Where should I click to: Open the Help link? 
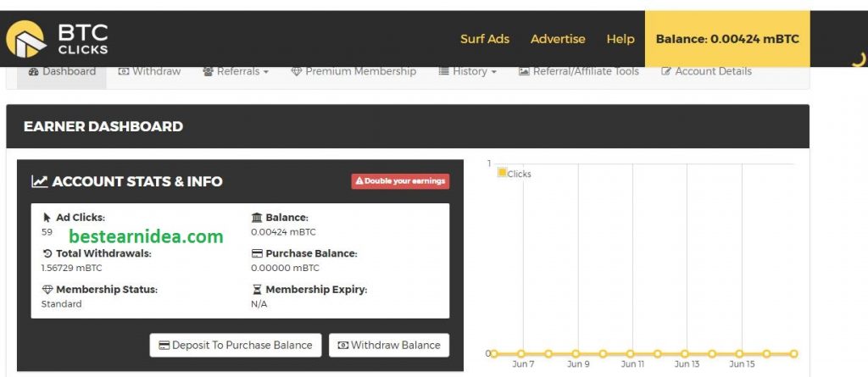[620, 39]
